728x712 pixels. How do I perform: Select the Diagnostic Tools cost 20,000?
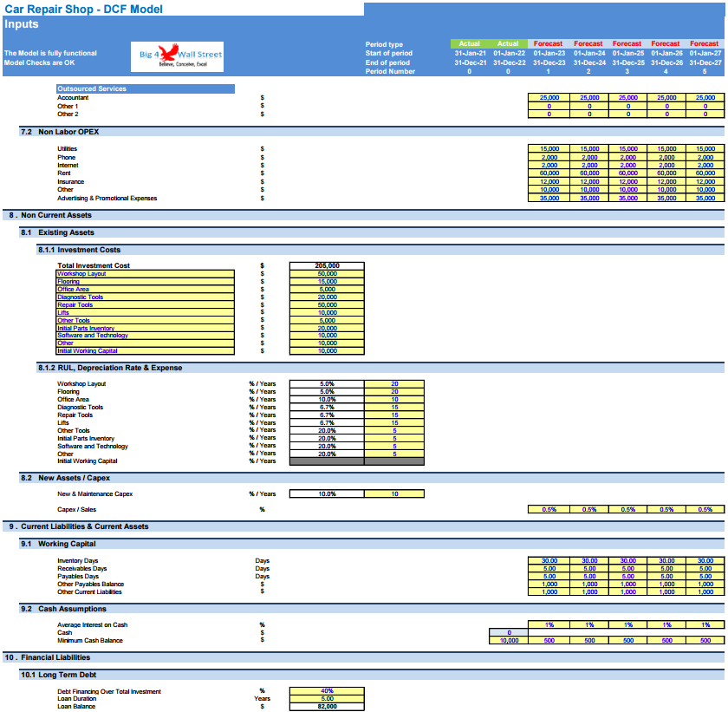click(327, 297)
